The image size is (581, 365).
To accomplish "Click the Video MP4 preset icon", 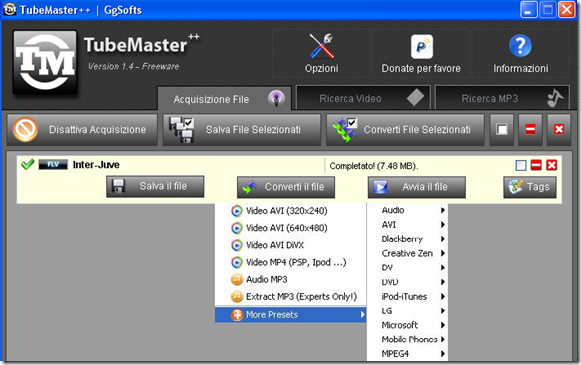I will [x=237, y=262].
